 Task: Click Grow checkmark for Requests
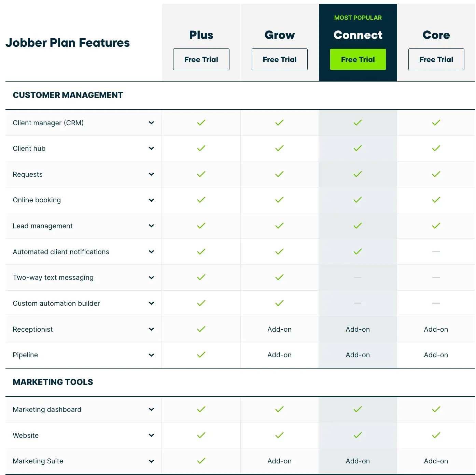click(x=279, y=174)
